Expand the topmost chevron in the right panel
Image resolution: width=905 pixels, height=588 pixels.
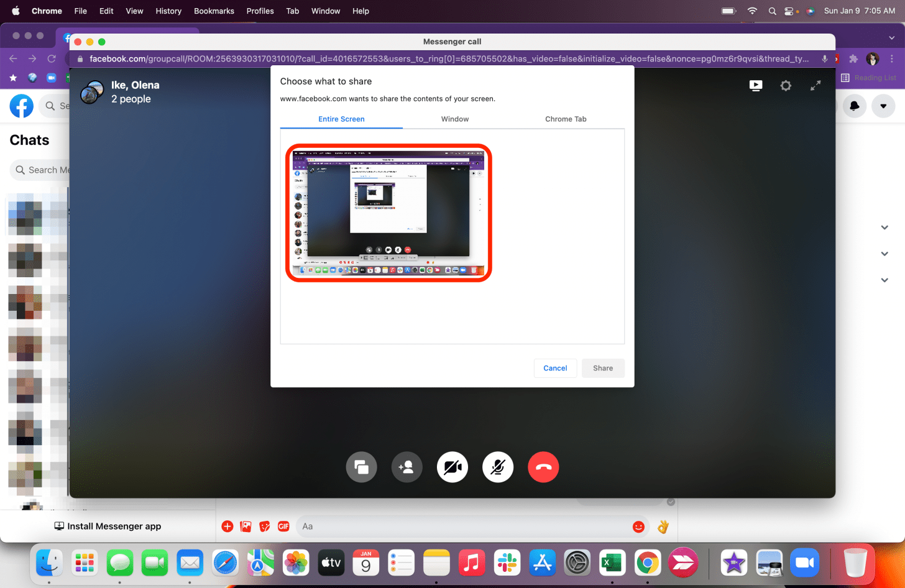(884, 227)
